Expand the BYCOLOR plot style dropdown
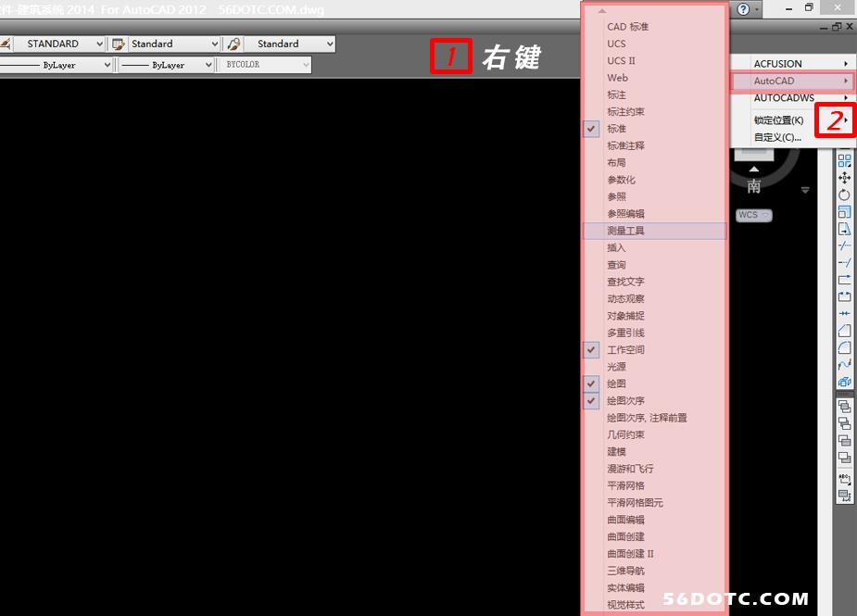Screen dimensions: 857x616 tap(305, 65)
